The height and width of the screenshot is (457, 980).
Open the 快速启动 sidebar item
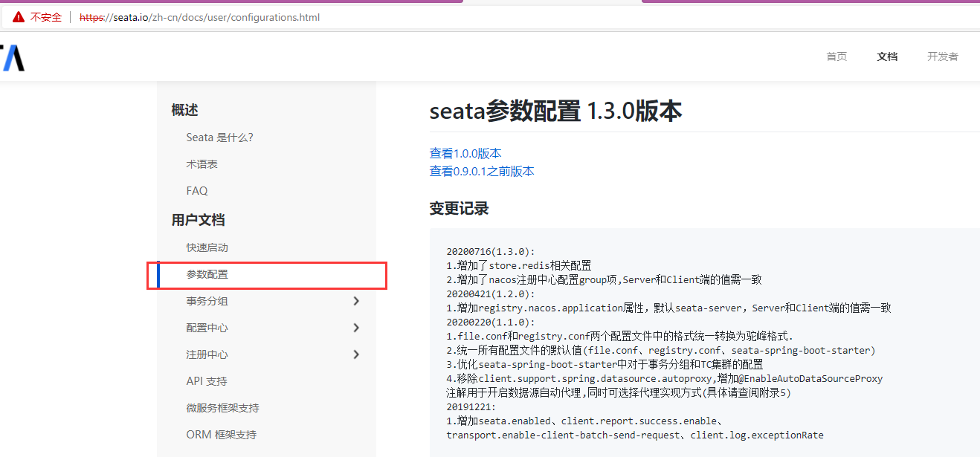point(207,247)
